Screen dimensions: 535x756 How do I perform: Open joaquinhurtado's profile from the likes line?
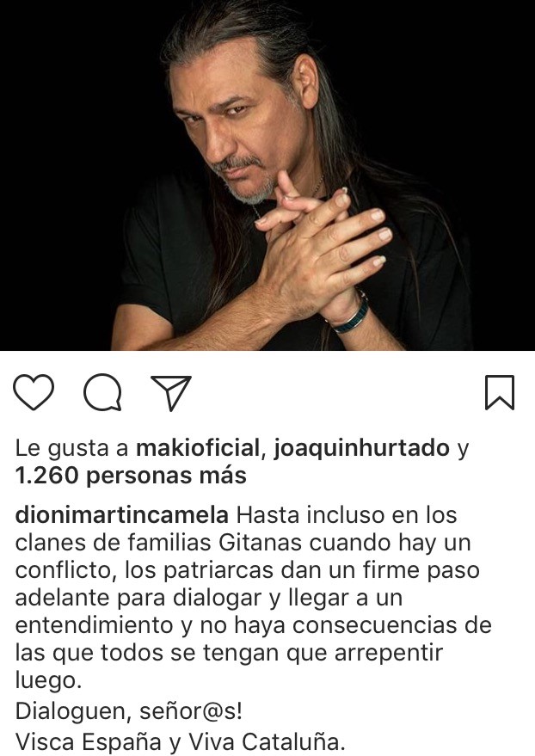coord(361,448)
